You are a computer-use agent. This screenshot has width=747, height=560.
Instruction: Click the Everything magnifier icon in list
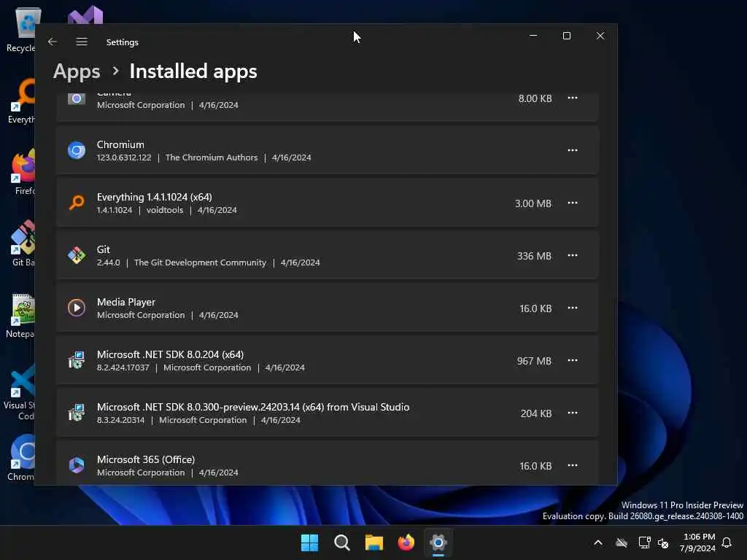tap(76, 203)
